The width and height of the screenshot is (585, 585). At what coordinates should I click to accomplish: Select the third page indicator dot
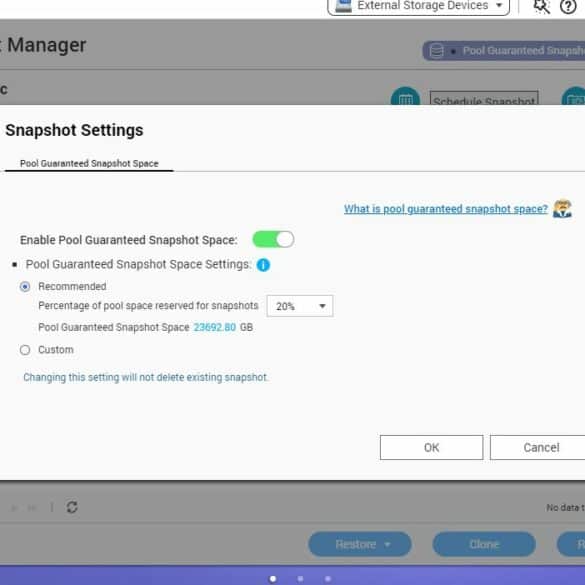(x=328, y=579)
